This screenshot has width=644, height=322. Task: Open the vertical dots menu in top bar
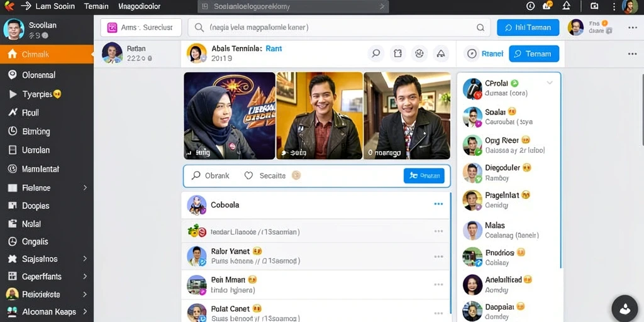point(614,6)
